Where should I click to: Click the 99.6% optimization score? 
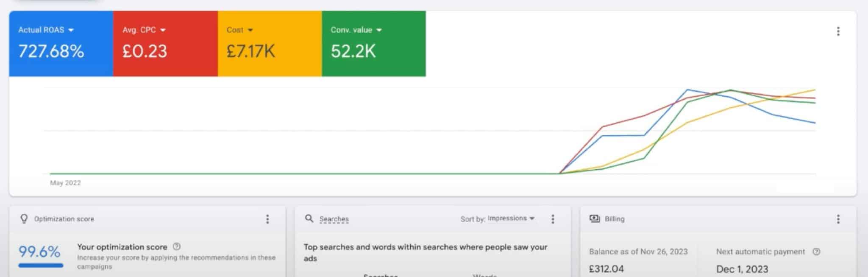(39, 252)
